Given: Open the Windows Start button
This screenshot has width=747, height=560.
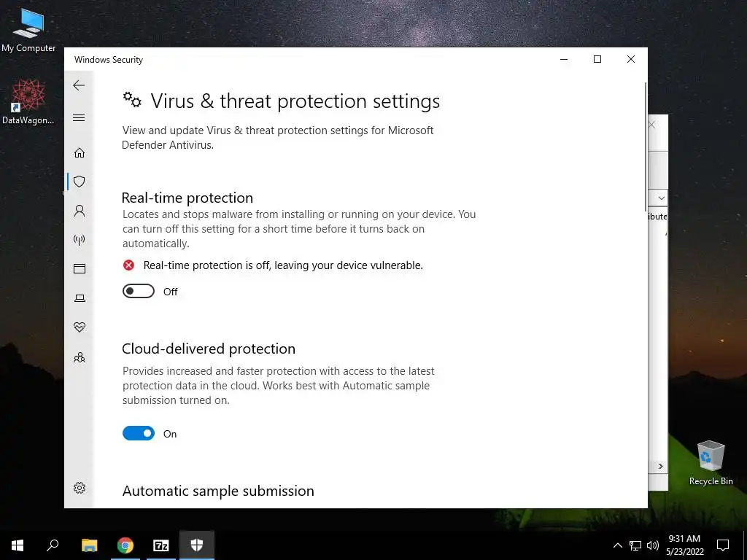Looking at the screenshot, I should (x=18, y=545).
